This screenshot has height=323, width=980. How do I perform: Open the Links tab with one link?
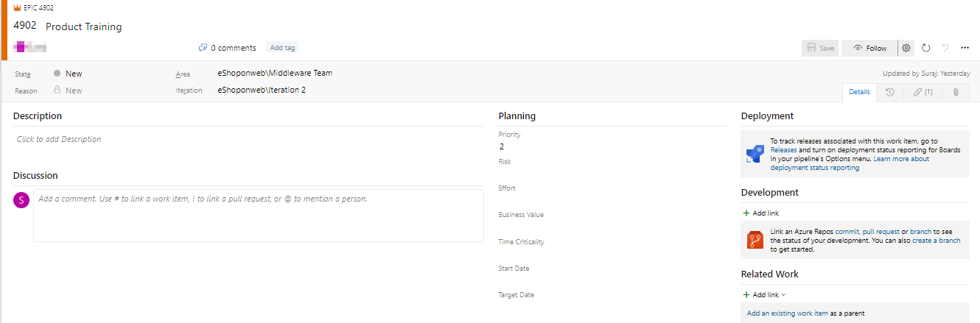[x=923, y=93]
